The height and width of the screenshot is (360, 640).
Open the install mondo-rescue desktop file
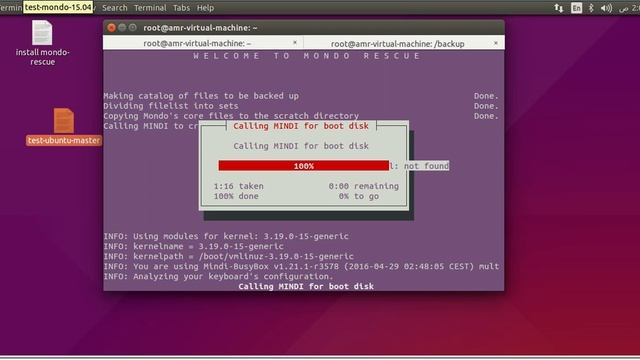[42, 42]
